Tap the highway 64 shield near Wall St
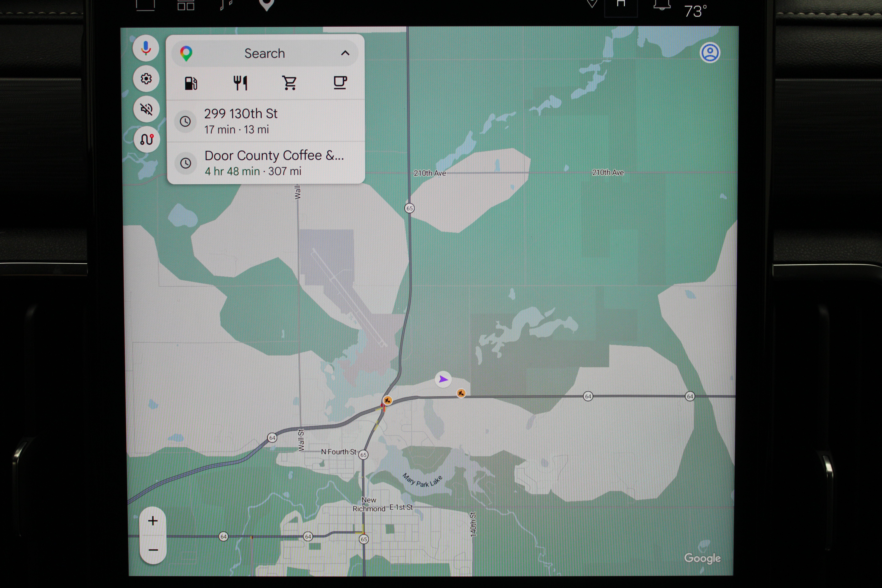The image size is (882, 588). [272, 438]
